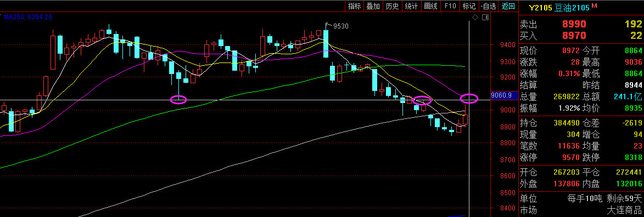Activate the 画线 drawing tool
This screenshot has width=644, height=217.
coord(430,6)
